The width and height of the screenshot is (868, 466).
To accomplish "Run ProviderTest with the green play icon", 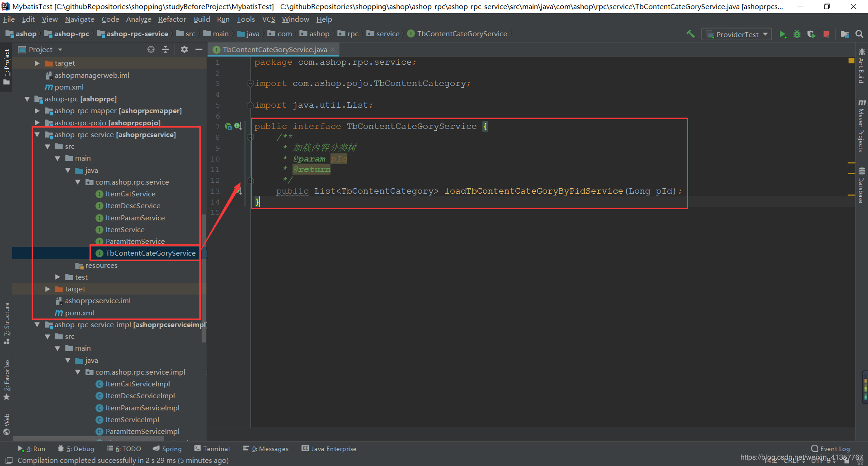I will click(x=783, y=34).
